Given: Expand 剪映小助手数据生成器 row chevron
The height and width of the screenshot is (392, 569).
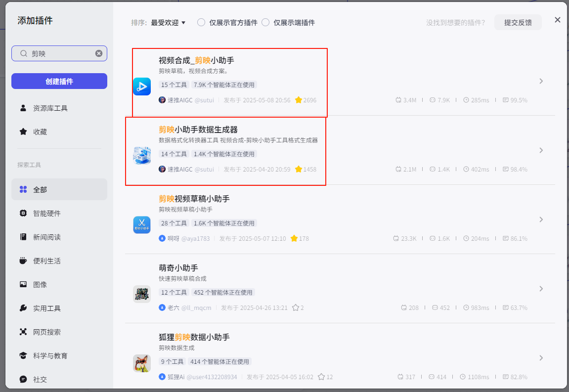Looking at the screenshot, I should (x=541, y=150).
